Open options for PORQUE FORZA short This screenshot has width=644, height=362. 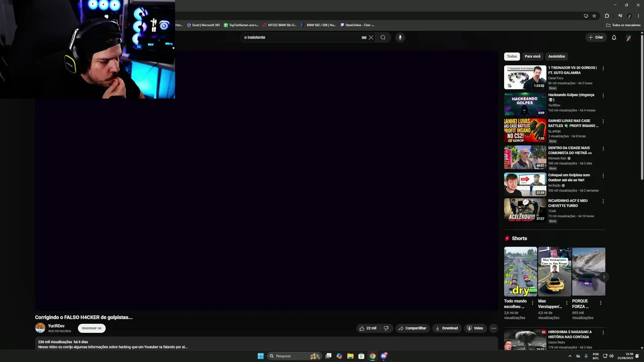coord(600,303)
